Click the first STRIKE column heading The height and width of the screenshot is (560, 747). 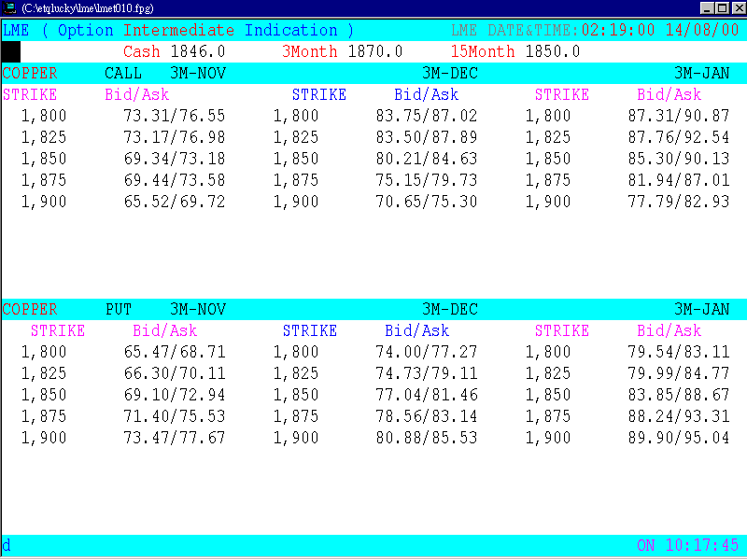point(28,94)
